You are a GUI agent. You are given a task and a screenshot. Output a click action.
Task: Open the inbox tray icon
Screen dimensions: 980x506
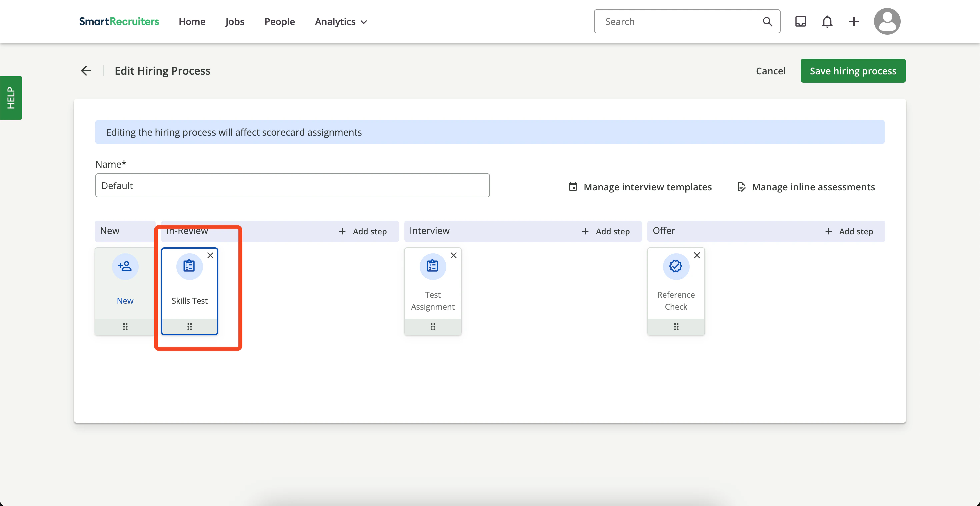(x=800, y=22)
